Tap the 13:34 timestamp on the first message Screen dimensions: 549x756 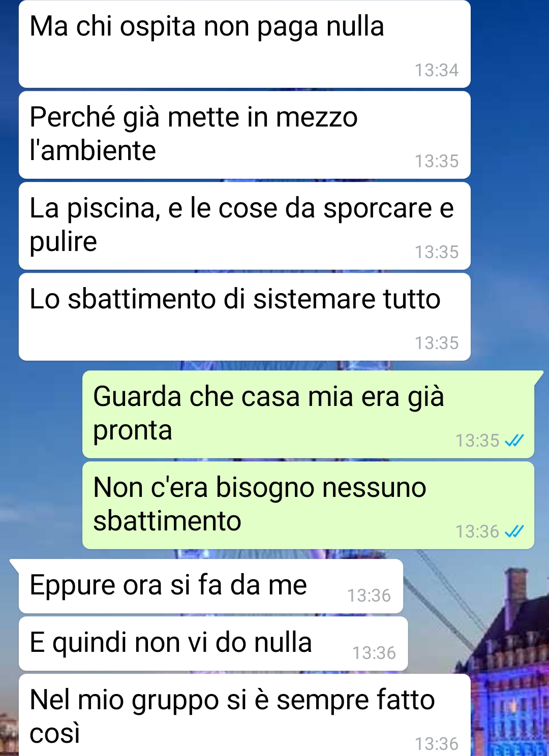coord(437,70)
